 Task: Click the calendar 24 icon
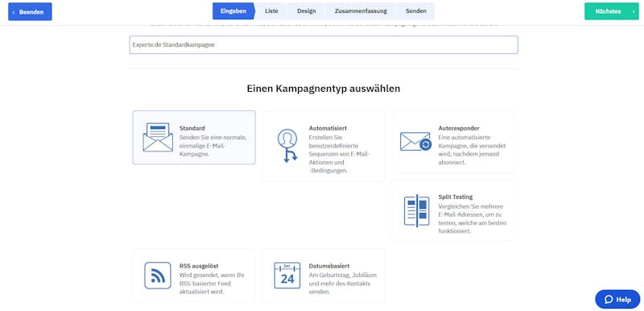click(x=287, y=276)
